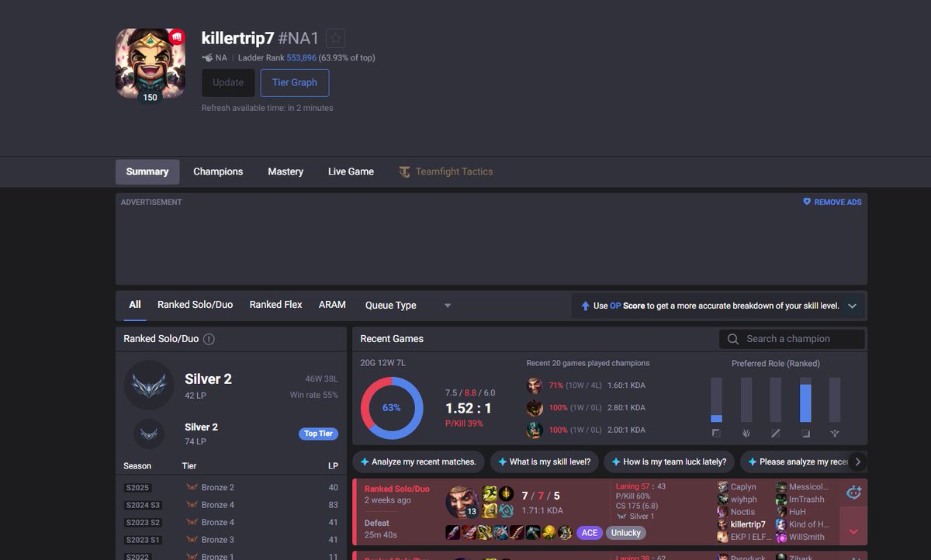The image size is (931, 560).
Task: Open the Teamfight Tactics tab
Action: 446,172
